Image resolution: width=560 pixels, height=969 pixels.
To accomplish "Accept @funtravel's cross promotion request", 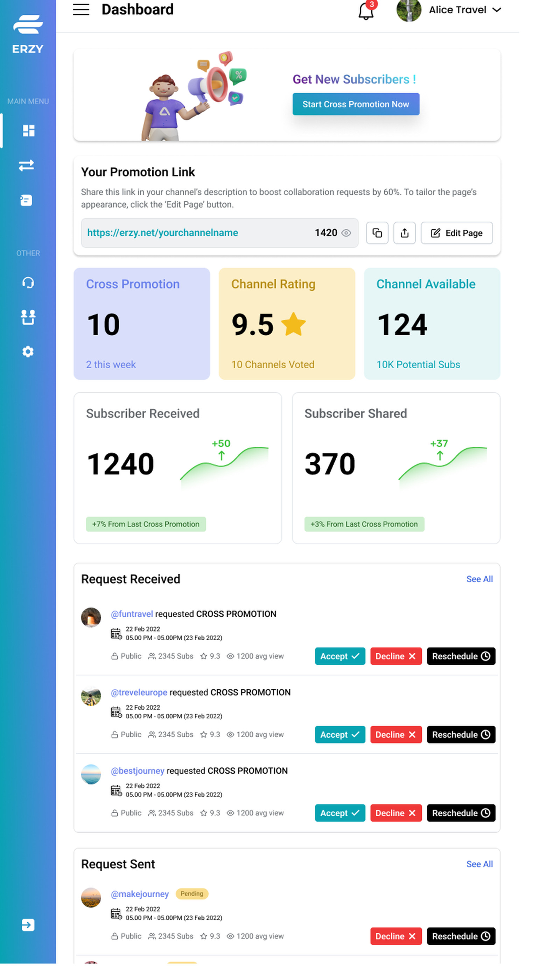I will click(x=340, y=656).
